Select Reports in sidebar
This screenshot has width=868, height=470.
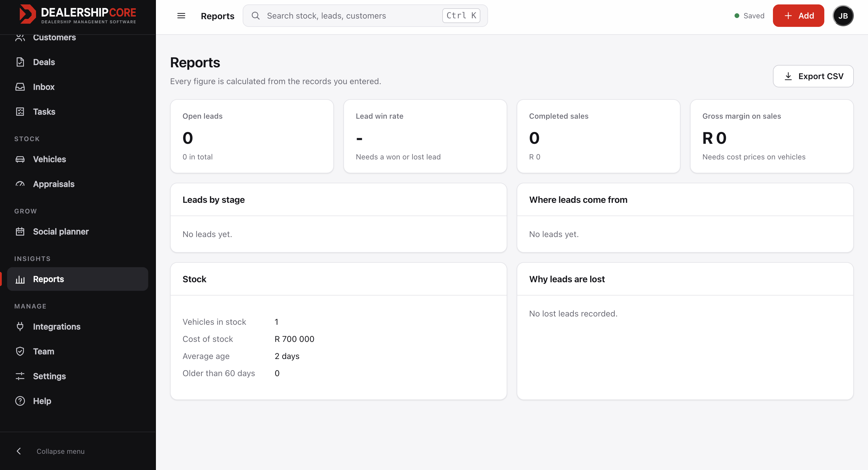(78, 279)
